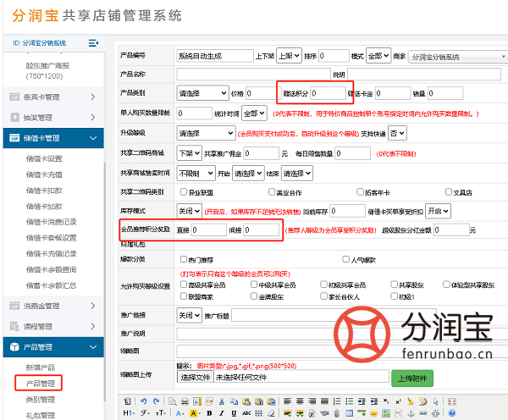Apply italic formatting in the editor
Image resolution: width=508 pixels, height=420 pixels.
[x=218, y=412]
